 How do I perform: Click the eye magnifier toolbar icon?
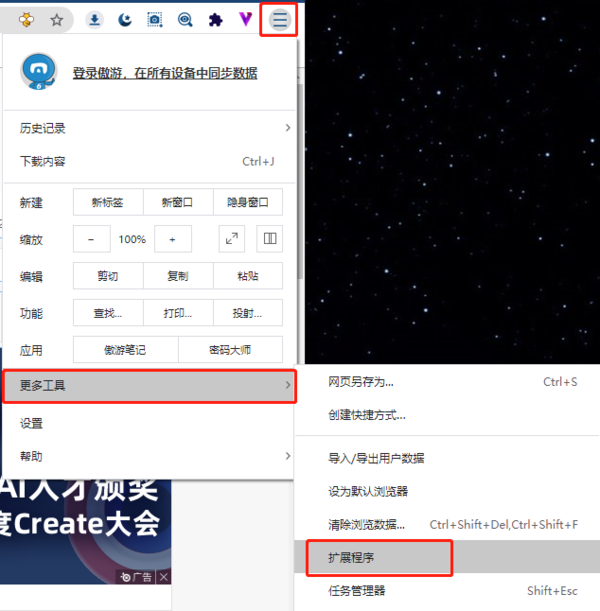[185, 19]
